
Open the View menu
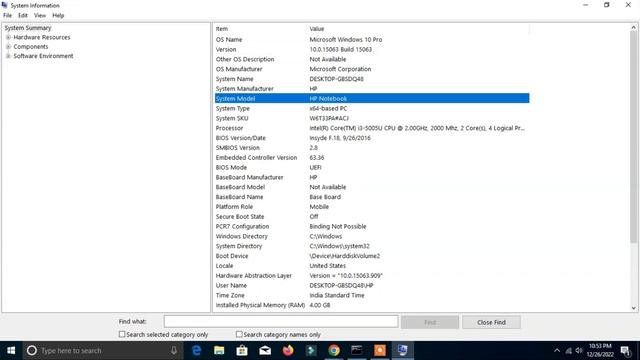(40, 16)
